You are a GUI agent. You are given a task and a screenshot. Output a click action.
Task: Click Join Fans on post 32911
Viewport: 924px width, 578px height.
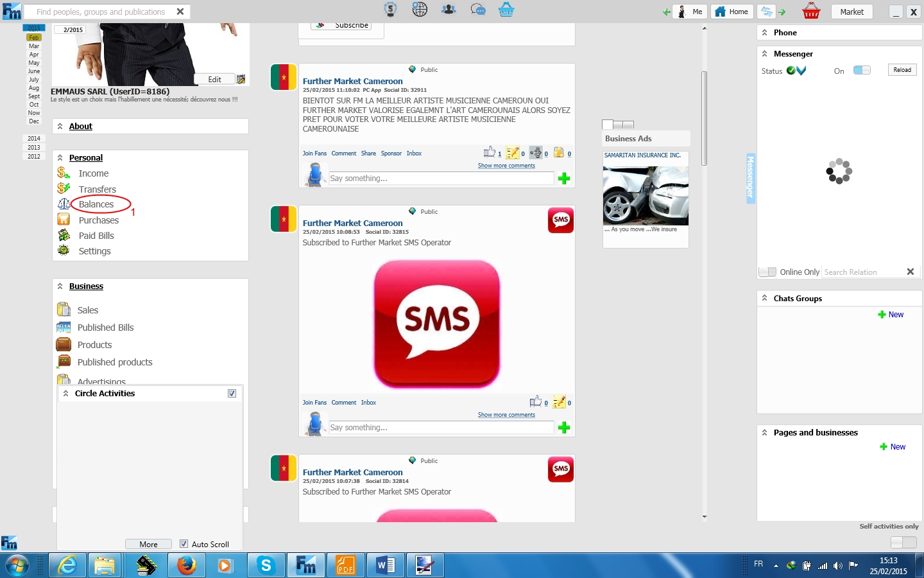(314, 153)
